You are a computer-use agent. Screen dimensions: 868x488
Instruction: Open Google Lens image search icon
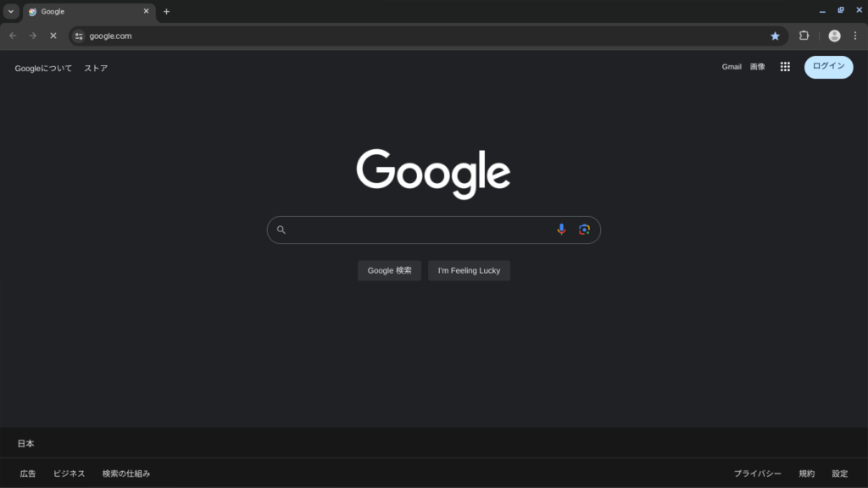(x=584, y=230)
